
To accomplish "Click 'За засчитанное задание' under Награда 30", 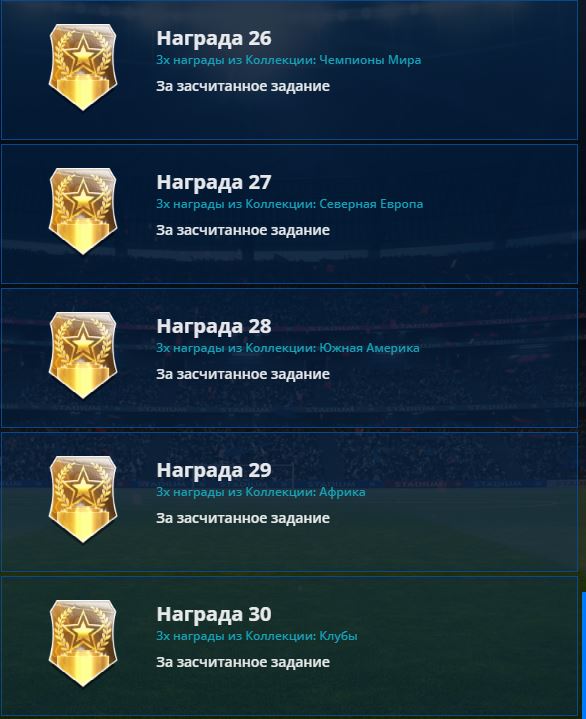I will 243,662.
